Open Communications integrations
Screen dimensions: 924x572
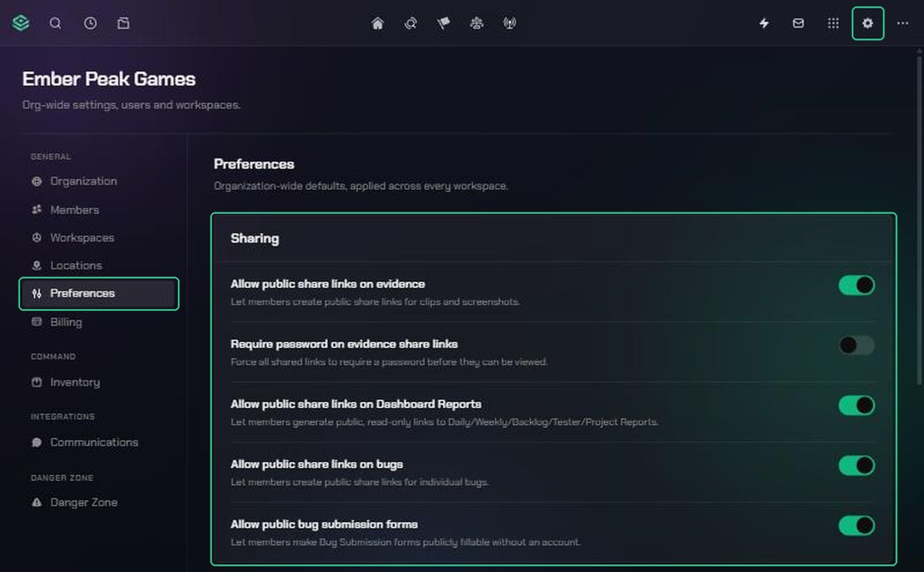pyautogui.click(x=99, y=443)
